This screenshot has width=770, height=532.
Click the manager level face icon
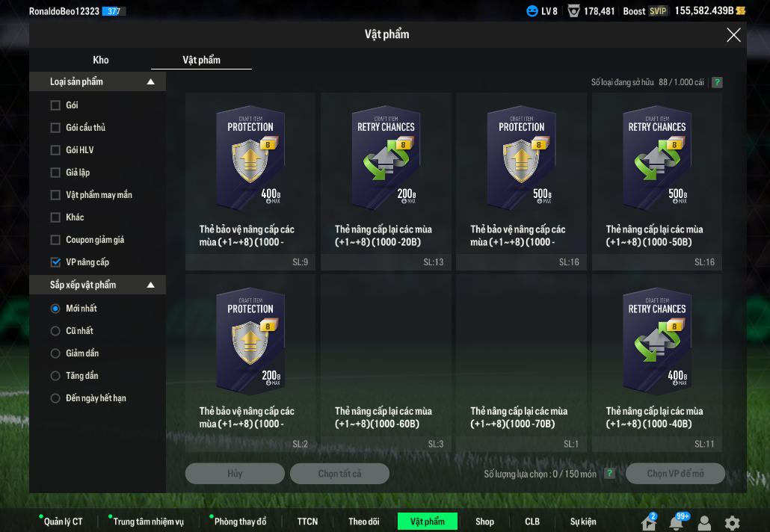point(532,11)
